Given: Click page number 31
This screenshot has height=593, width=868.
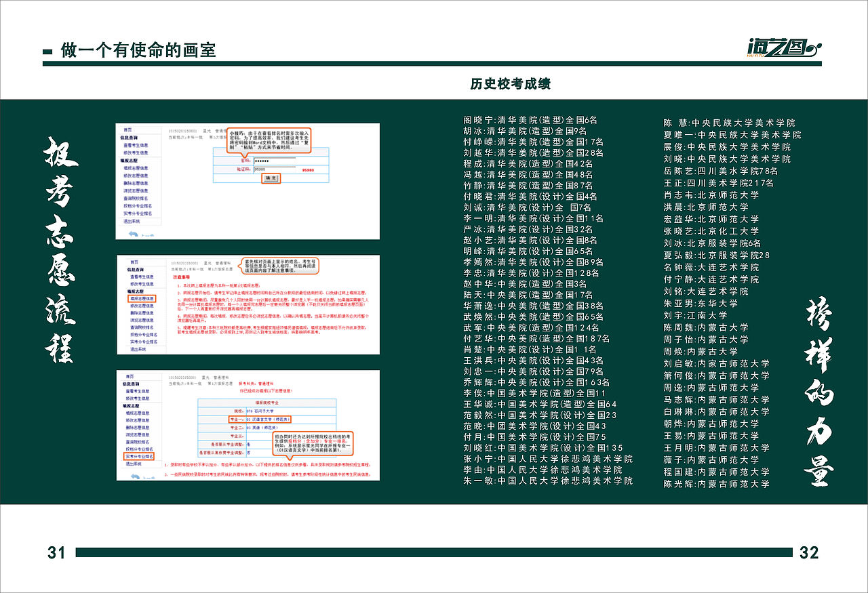Looking at the screenshot, I should 57,552.
